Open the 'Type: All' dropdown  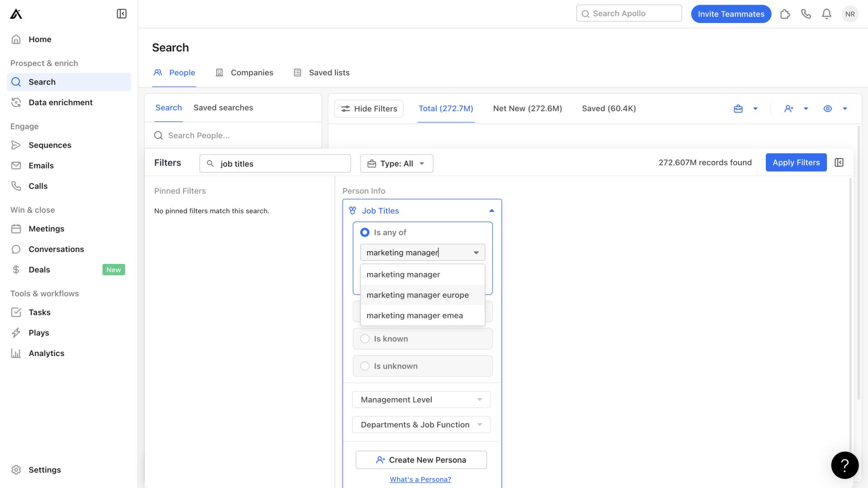point(396,164)
